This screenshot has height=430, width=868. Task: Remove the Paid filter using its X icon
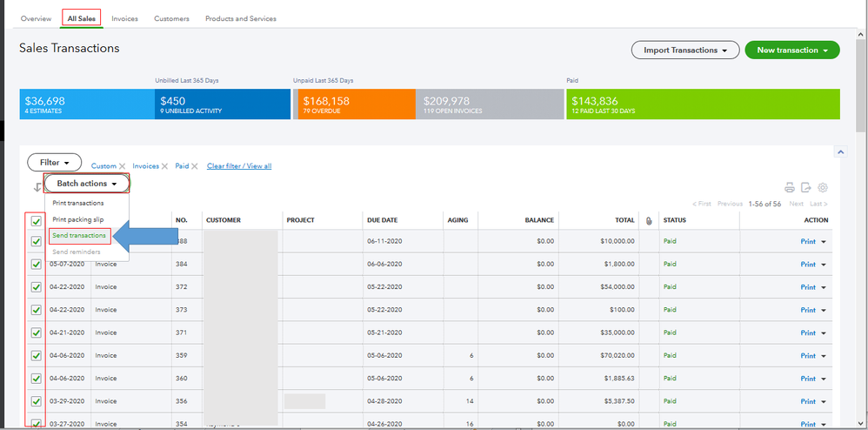(x=196, y=166)
